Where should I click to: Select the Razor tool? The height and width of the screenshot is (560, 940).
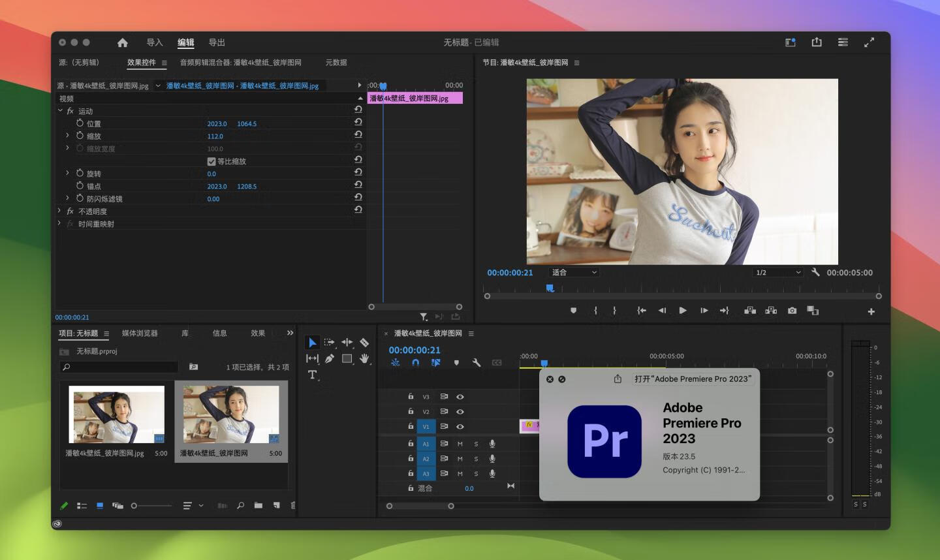(x=364, y=342)
